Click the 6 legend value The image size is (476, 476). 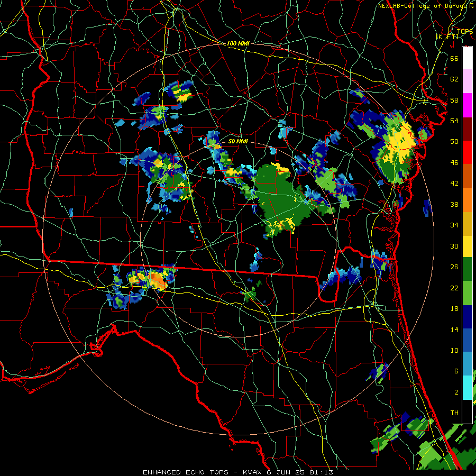[x=456, y=371]
